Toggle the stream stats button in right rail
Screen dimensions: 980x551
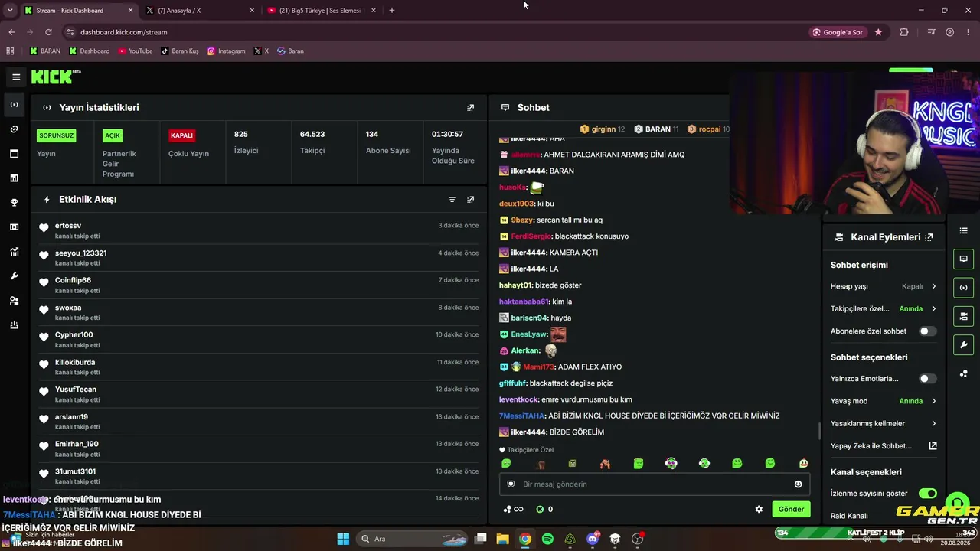coord(963,288)
